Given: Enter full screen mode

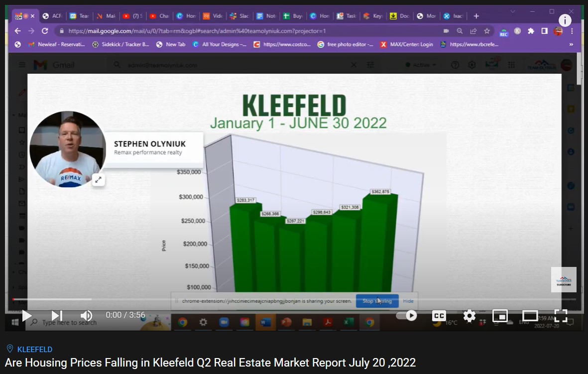Looking at the screenshot, I should click(x=561, y=316).
